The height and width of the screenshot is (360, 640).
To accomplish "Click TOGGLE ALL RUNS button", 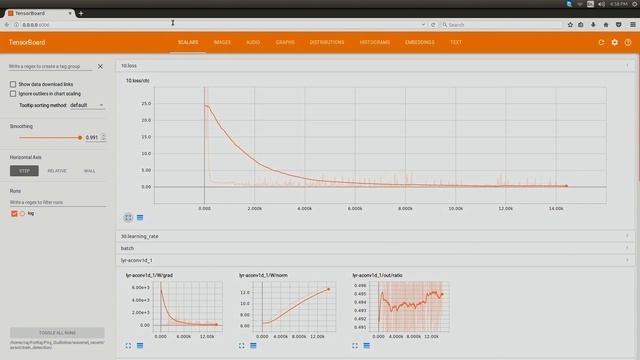I will coord(57,333).
